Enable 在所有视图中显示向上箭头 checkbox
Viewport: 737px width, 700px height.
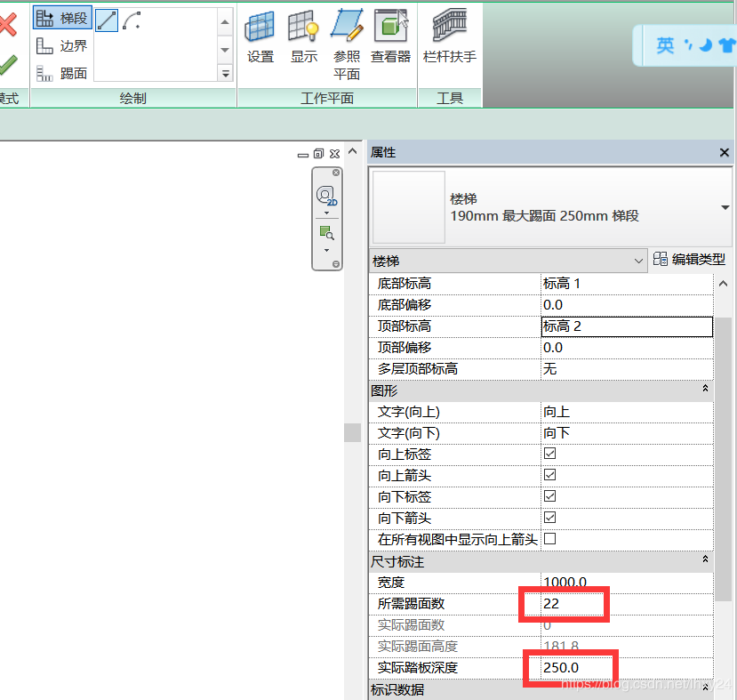549,539
